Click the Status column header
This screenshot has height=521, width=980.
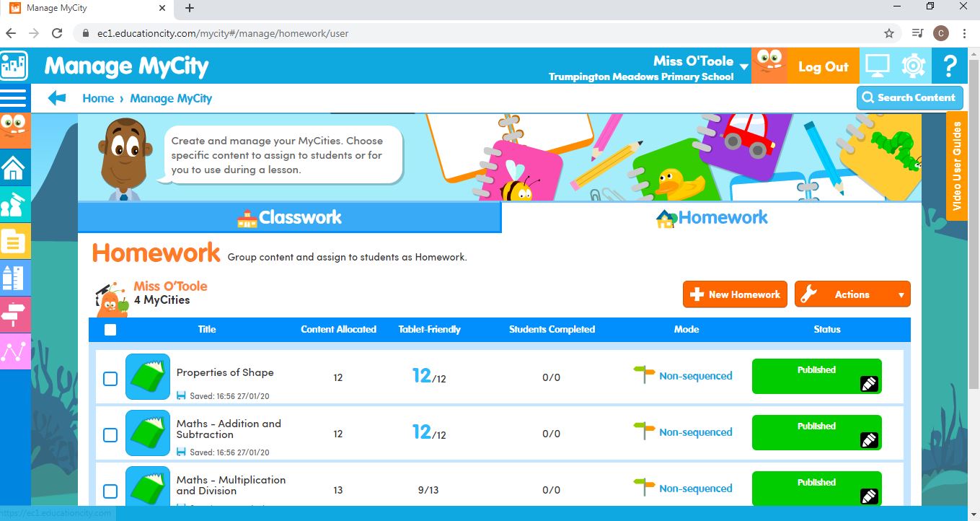pyautogui.click(x=827, y=329)
